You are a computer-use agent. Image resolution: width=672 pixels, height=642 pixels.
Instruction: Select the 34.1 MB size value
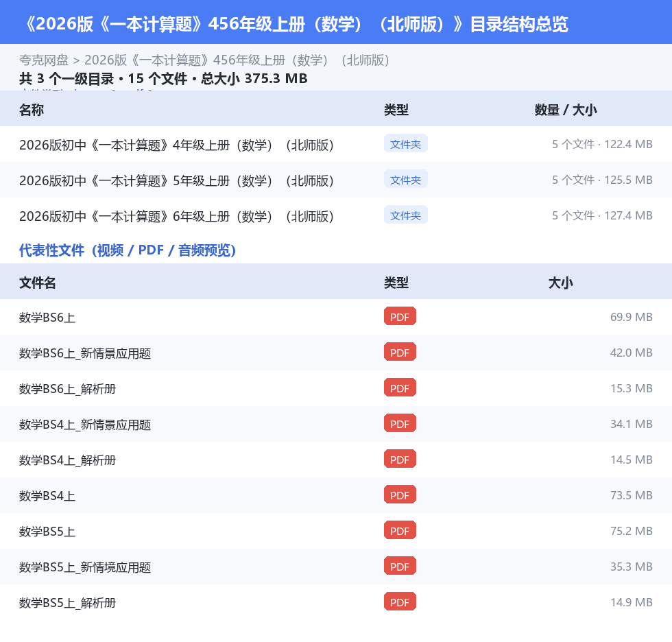[x=632, y=424]
